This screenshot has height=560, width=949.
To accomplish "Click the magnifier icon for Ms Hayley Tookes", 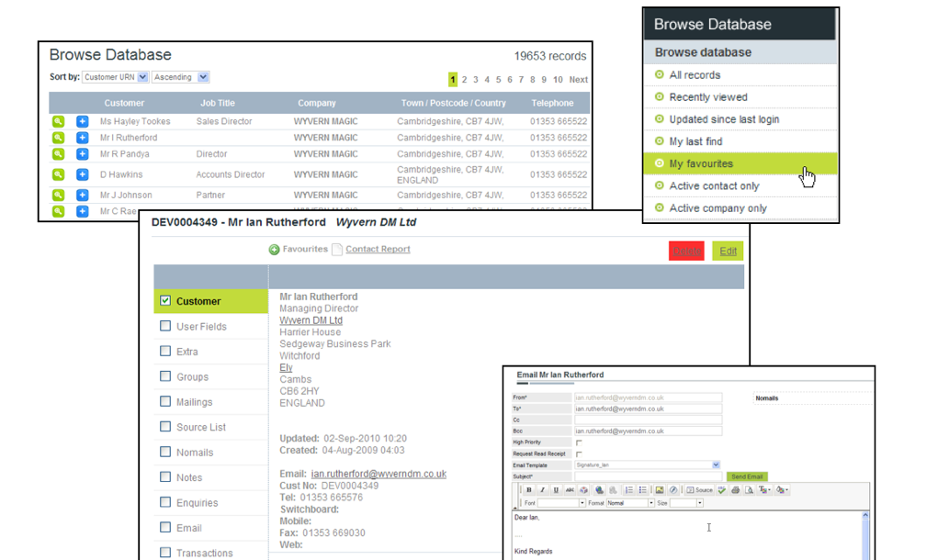I will (58, 121).
